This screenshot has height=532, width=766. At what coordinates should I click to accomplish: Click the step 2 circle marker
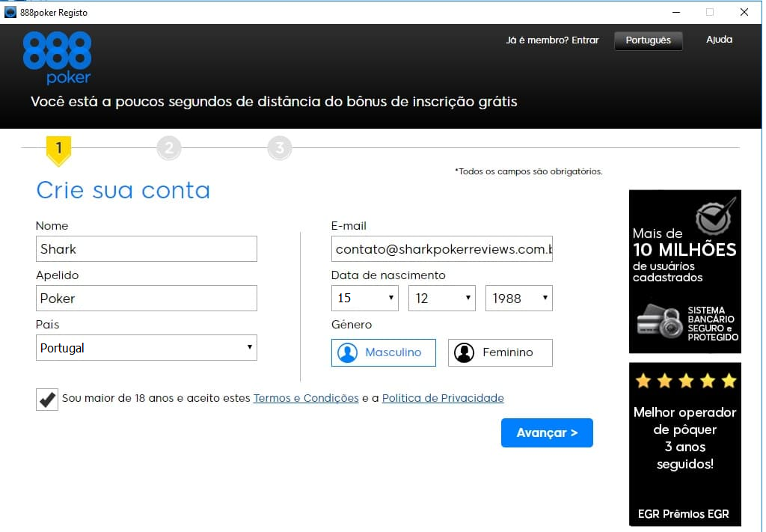[x=169, y=147]
